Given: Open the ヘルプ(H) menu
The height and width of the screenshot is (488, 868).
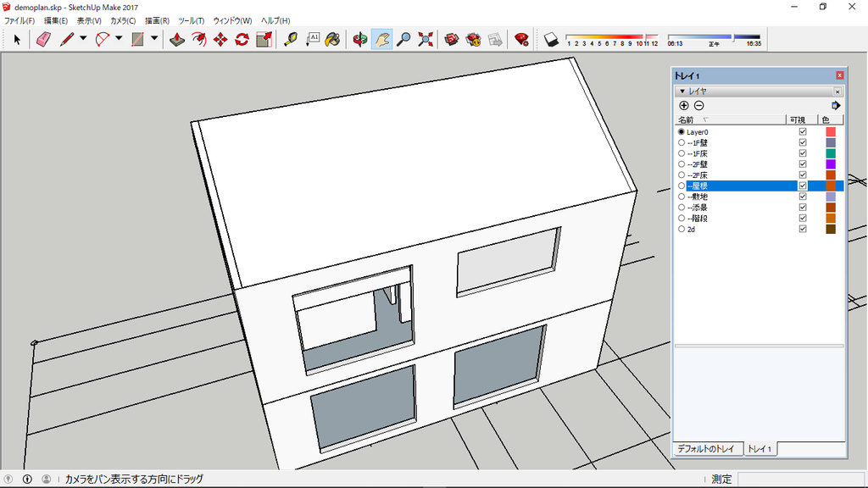Looking at the screenshot, I should (x=275, y=21).
